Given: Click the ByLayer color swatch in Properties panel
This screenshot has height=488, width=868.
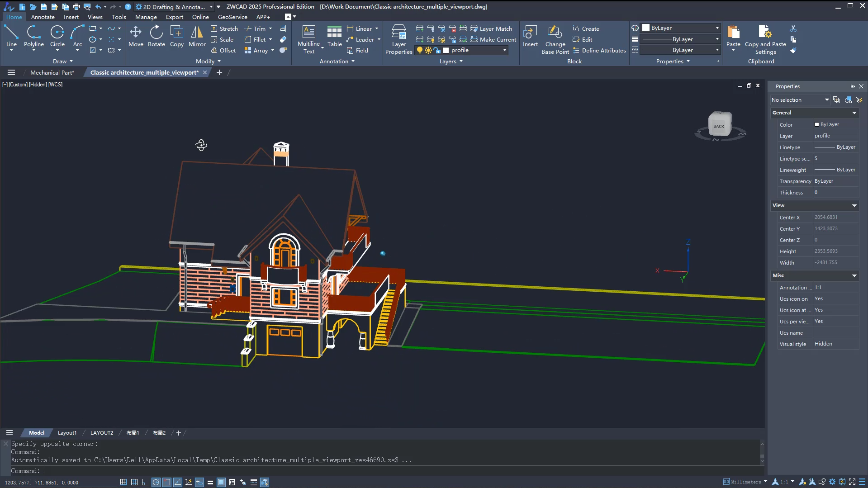Looking at the screenshot, I should coord(817,124).
